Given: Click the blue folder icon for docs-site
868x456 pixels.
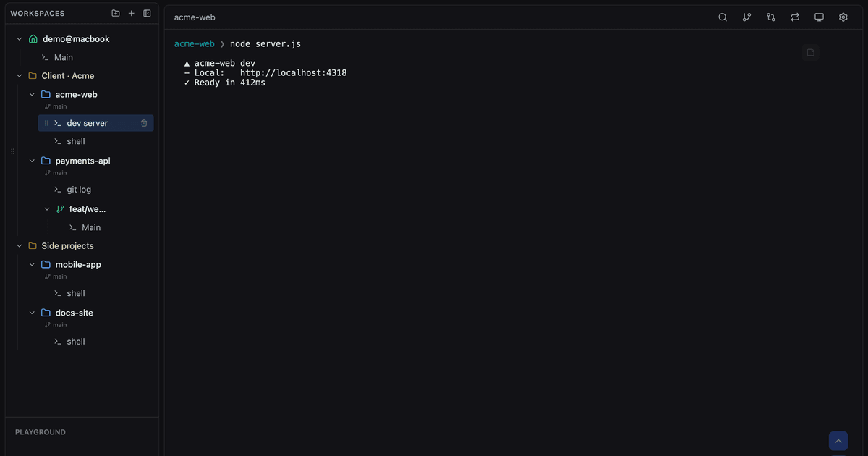Looking at the screenshot, I should tap(46, 313).
